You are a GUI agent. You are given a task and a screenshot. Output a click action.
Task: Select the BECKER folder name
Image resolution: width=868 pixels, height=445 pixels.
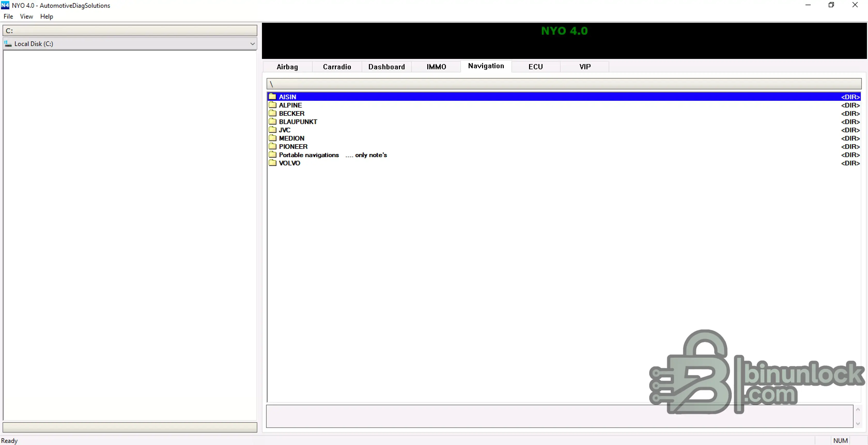click(x=291, y=114)
